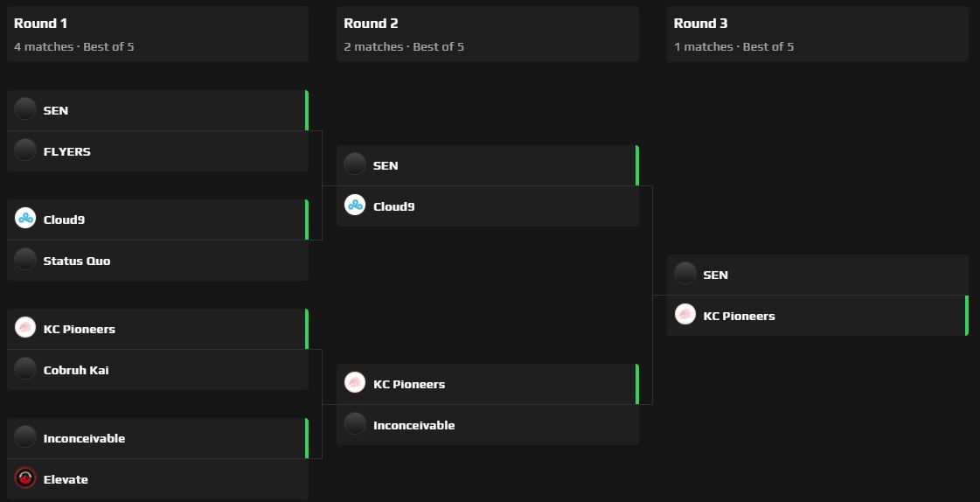Open the Cobruh Kai team name
The width and height of the screenshot is (980, 502).
76,370
